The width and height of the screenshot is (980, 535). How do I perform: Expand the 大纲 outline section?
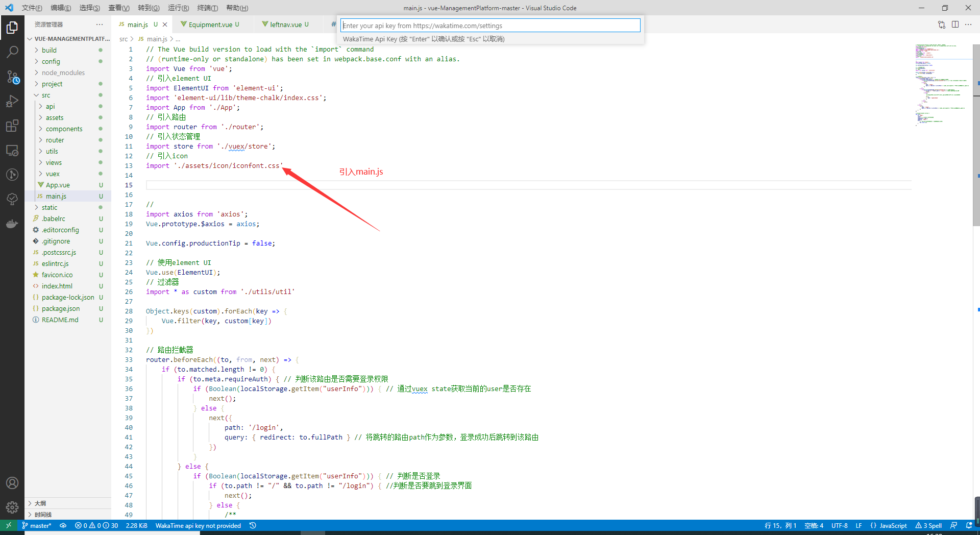click(68, 503)
